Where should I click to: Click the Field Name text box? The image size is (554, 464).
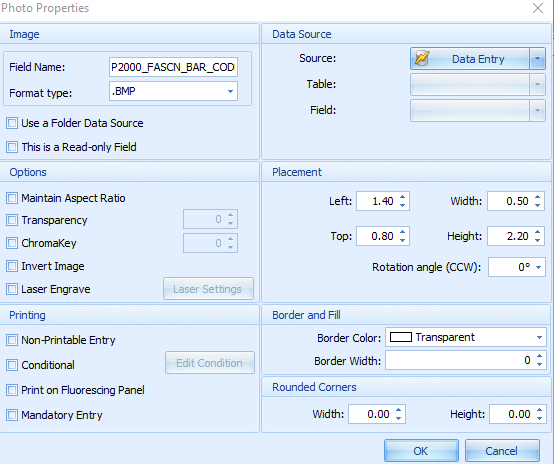pos(173,67)
